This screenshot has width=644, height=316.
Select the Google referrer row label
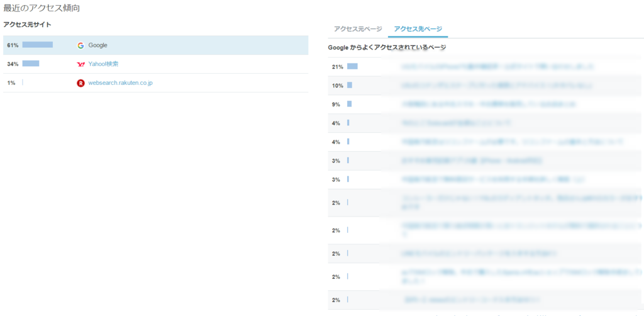[97, 45]
